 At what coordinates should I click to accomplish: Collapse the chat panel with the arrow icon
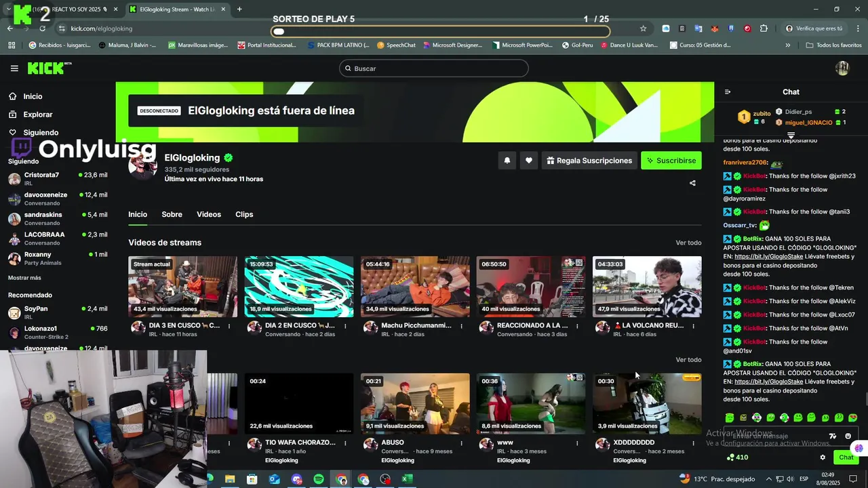pyautogui.click(x=728, y=92)
